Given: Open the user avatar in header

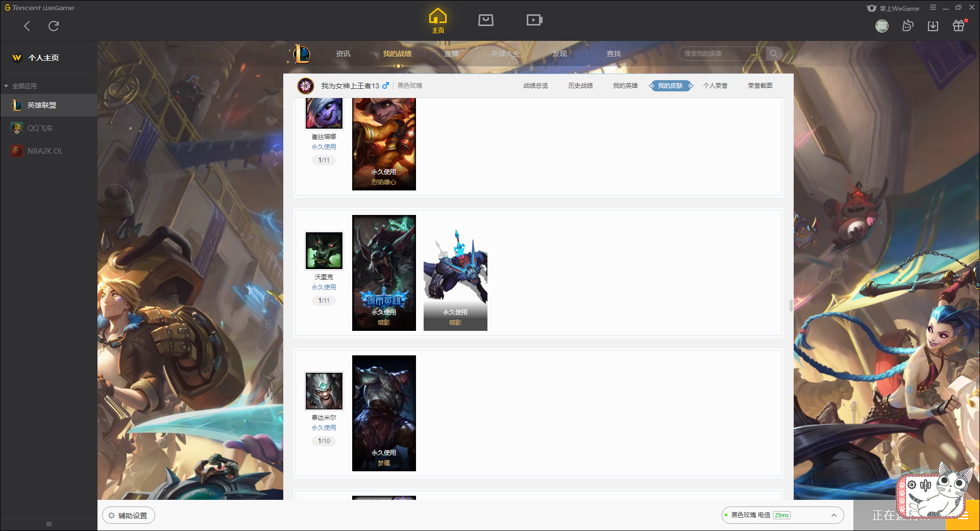Looking at the screenshot, I should (882, 26).
